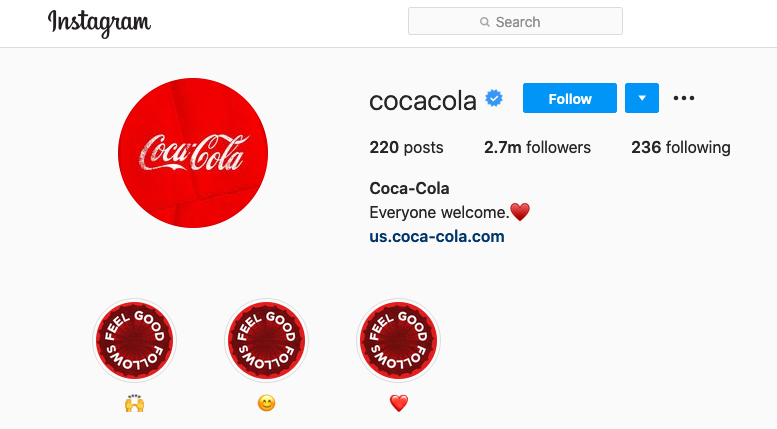Open the three-dots options menu
The image size is (777, 429).
684,98
